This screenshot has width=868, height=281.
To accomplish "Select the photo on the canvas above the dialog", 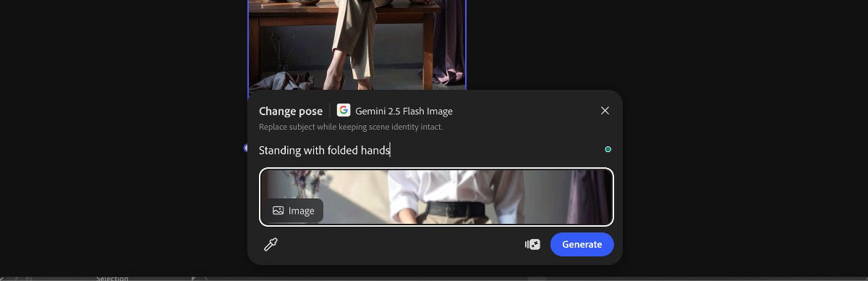I will pos(357,45).
